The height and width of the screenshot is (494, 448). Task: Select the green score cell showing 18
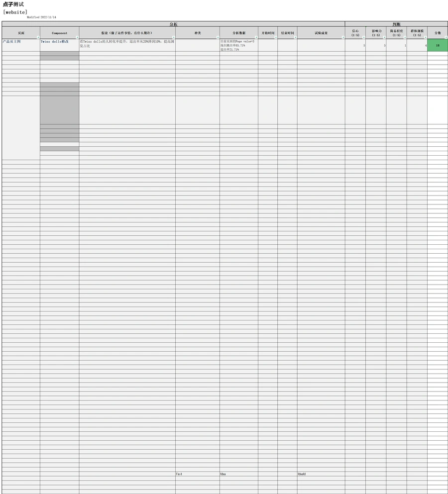438,45
